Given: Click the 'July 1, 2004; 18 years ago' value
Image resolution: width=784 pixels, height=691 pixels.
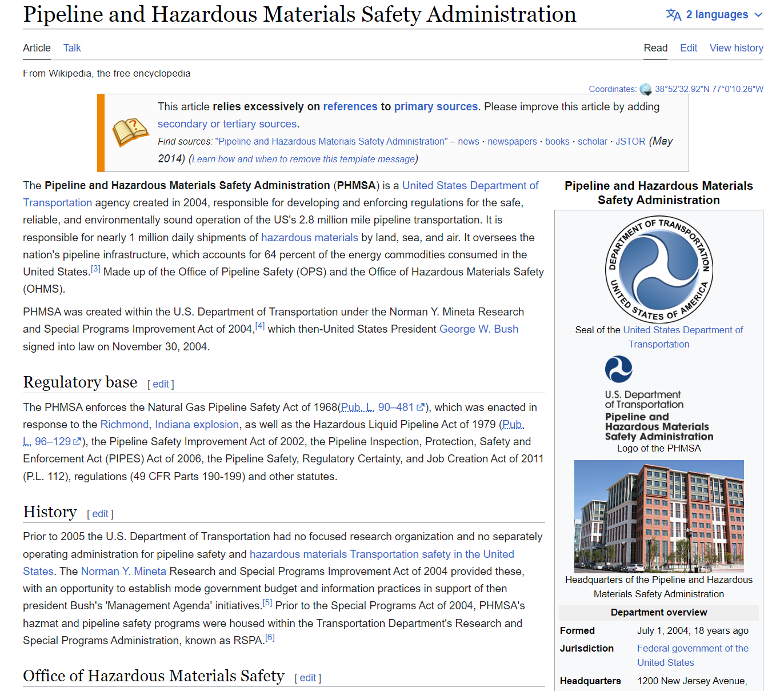Looking at the screenshot, I should (x=693, y=631).
